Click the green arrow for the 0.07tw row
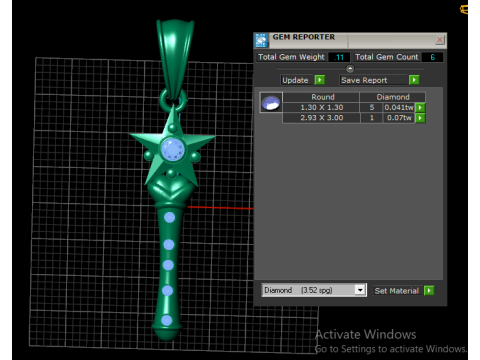480x360 pixels. click(x=420, y=118)
